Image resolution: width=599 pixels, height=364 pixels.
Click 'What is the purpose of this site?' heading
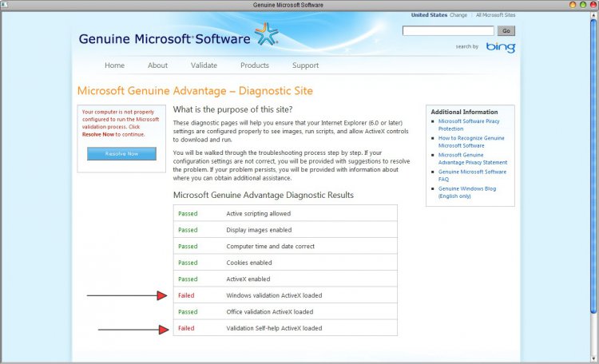232,109
